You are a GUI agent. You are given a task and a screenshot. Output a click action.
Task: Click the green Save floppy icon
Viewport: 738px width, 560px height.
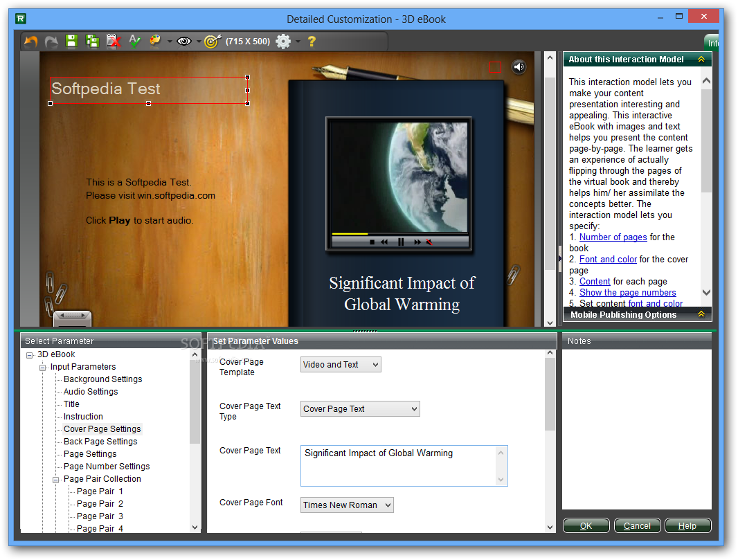point(71,41)
